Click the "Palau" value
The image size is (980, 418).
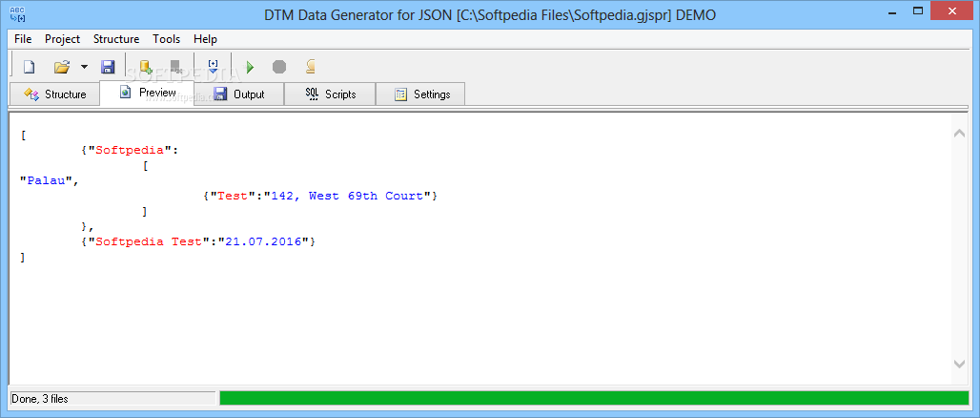coord(47,180)
